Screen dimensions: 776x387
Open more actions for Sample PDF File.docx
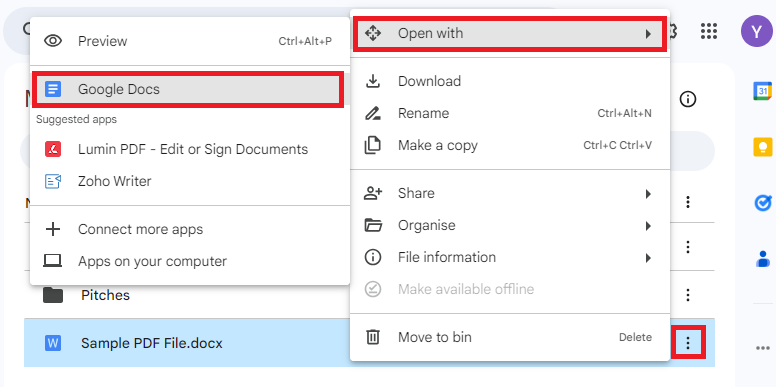[688, 342]
